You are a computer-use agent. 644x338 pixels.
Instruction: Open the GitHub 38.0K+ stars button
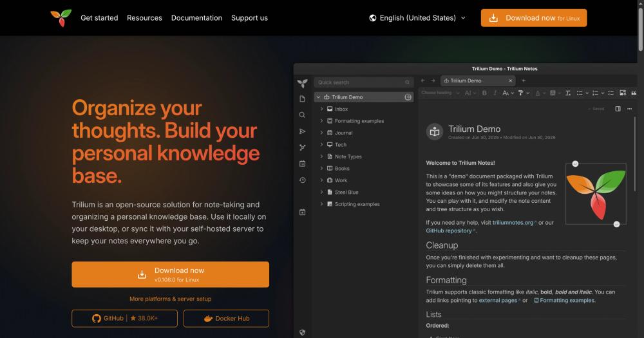point(124,318)
